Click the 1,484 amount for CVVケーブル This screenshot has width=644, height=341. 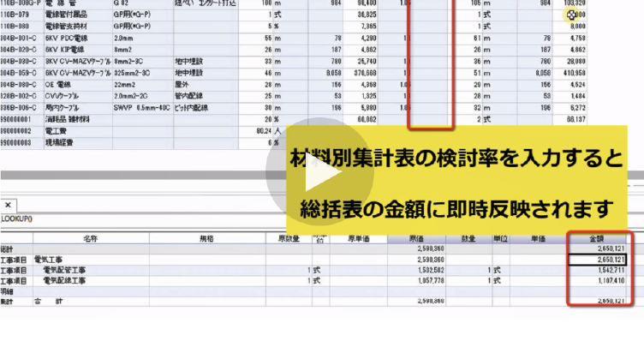pyautogui.click(x=569, y=96)
